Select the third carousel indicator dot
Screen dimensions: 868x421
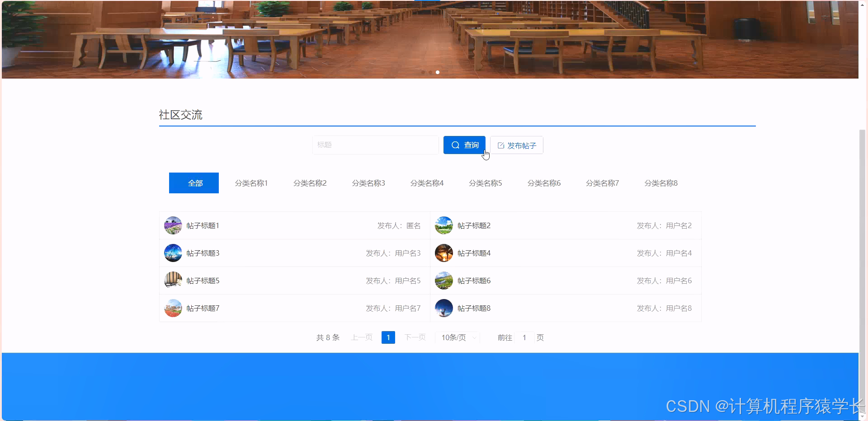click(x=437, y=72)
